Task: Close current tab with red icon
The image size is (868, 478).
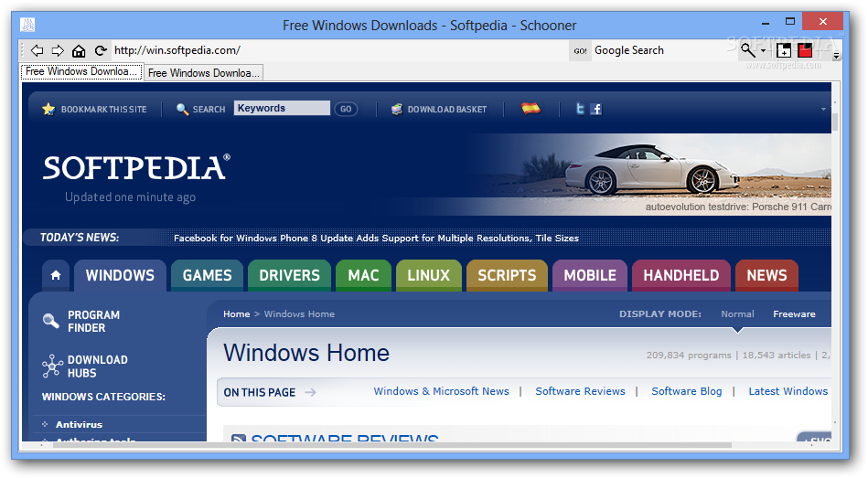Action: click(x=805, y=50)
